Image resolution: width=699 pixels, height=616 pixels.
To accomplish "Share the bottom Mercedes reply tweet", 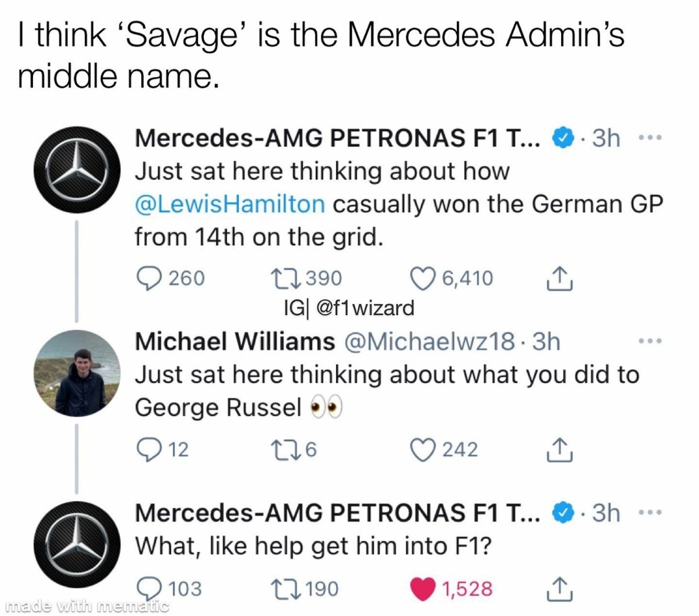I will (558, 588).
